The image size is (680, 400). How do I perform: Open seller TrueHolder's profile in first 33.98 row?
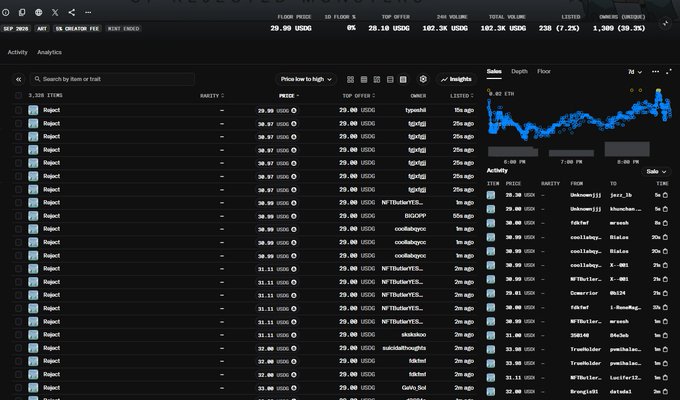pyautogui.click(x=585, y=349)
